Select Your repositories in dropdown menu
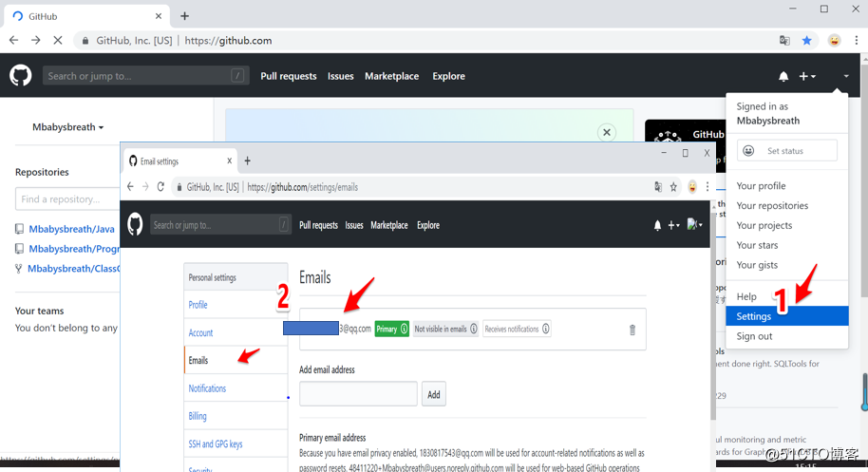The height and width of the screenshot is (472, 868). [x=772, y=206]
